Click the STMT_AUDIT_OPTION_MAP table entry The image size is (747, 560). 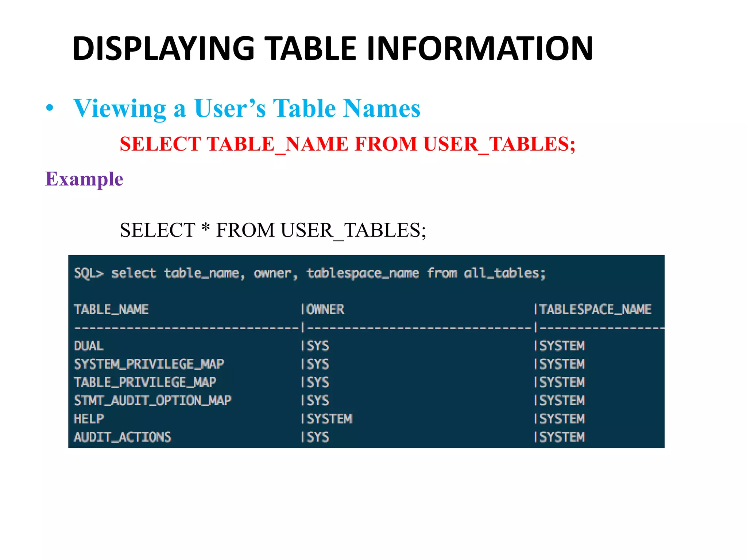(152, 400)
